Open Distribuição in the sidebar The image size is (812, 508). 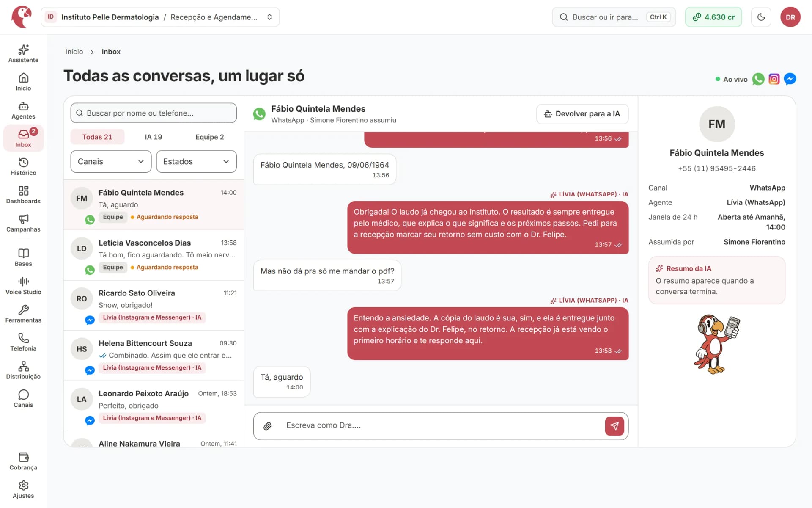23,371
